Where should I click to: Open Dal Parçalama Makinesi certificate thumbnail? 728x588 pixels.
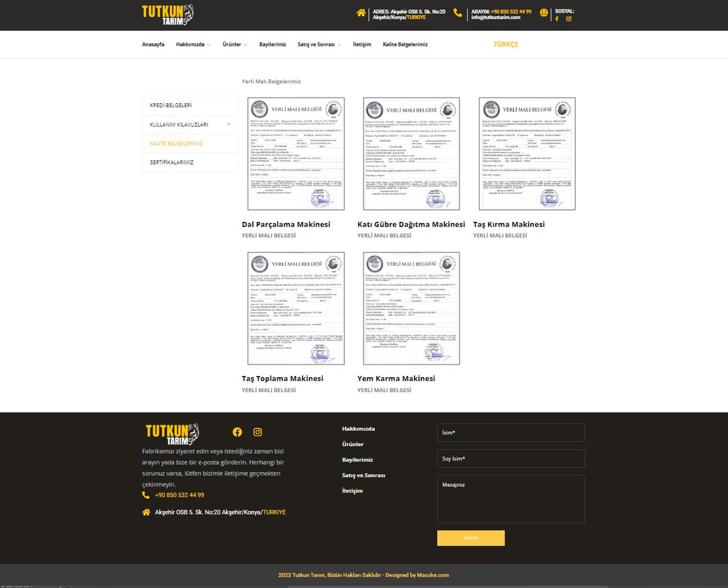point(296,154)
